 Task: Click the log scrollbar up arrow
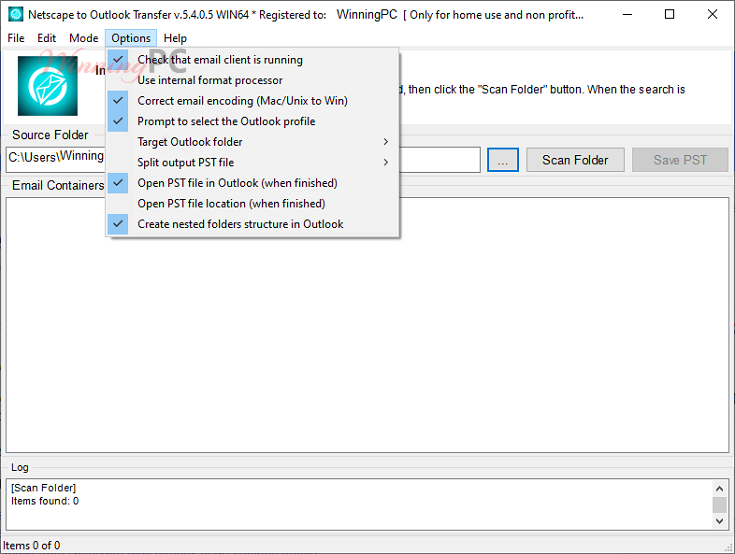pos(720,489)
